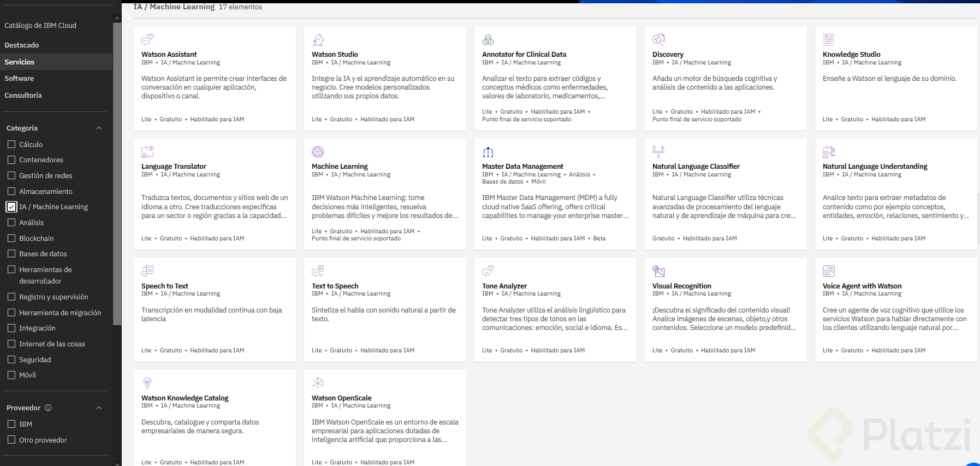Viewport: 980px width, 466px height.
Task: Click the Master Data Management icon
Action: coord(488,151)
